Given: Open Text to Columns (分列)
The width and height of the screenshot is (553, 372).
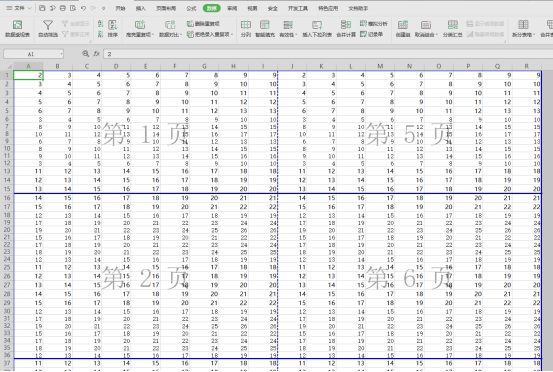Looking at the screenshot, I should [246, 29].
